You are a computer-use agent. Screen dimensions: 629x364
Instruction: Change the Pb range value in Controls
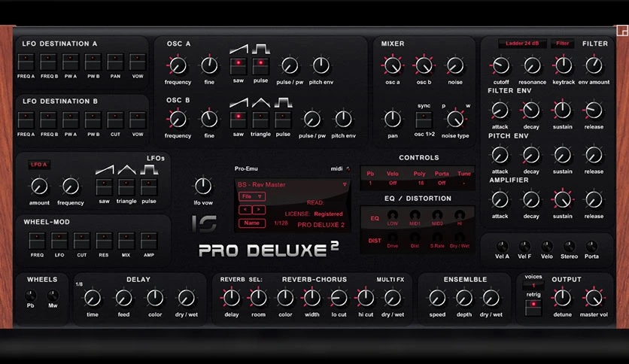(370, 183)
